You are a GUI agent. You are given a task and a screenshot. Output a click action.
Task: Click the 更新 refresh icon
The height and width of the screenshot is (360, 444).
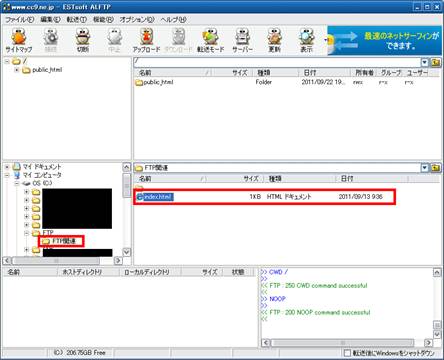tap(274, 40)
